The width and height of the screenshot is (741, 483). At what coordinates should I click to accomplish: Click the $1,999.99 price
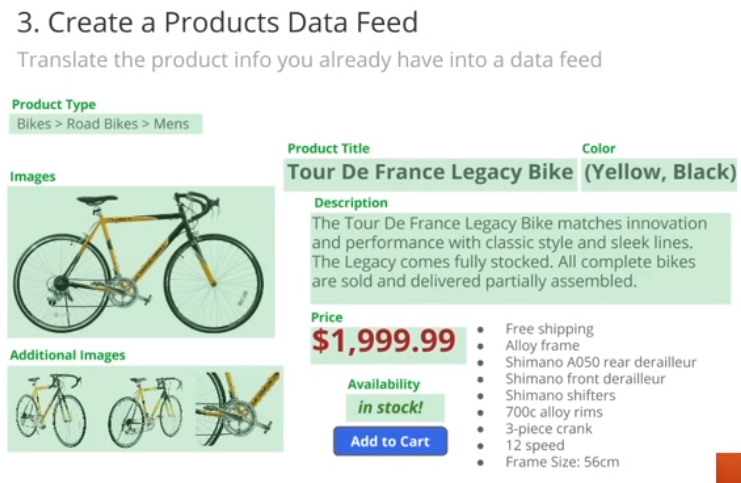(x=384, y=341)
